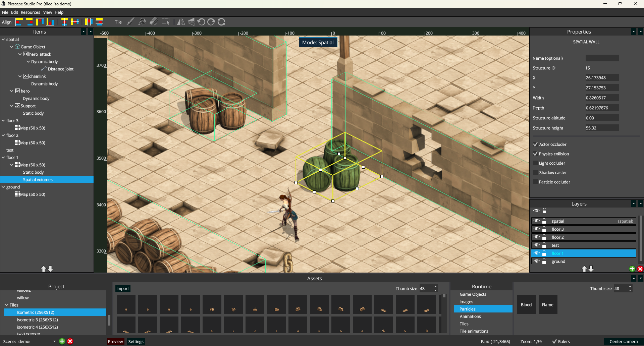Move item up in Items panel
The image size is (644, 346).
(44, 269)
